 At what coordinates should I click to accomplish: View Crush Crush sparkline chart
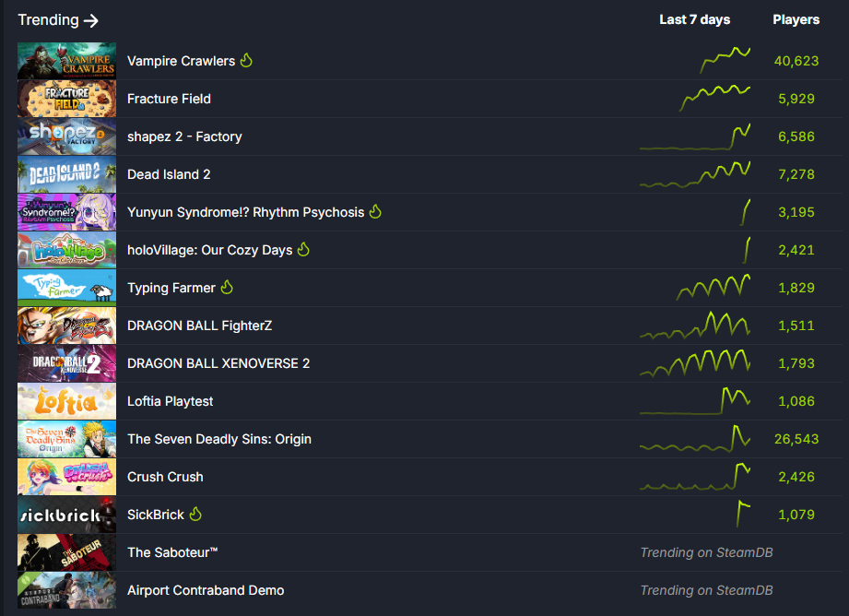point(695,477)
